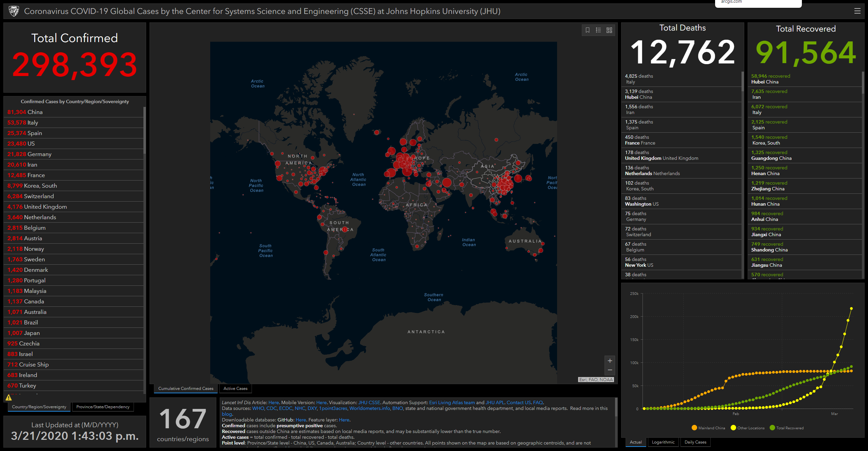
Task: Open the FAQ link
Action: 538,402
